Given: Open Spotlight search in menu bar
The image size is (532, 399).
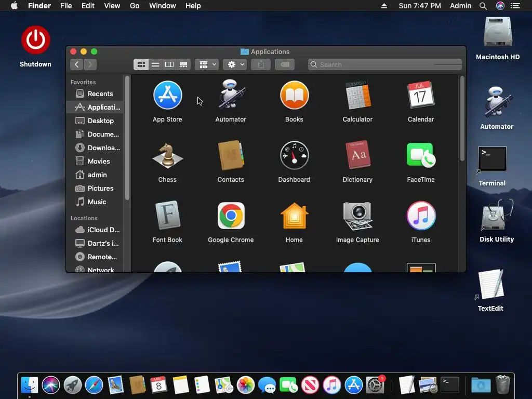Looking at the screenshot, I should click(483, 6).
